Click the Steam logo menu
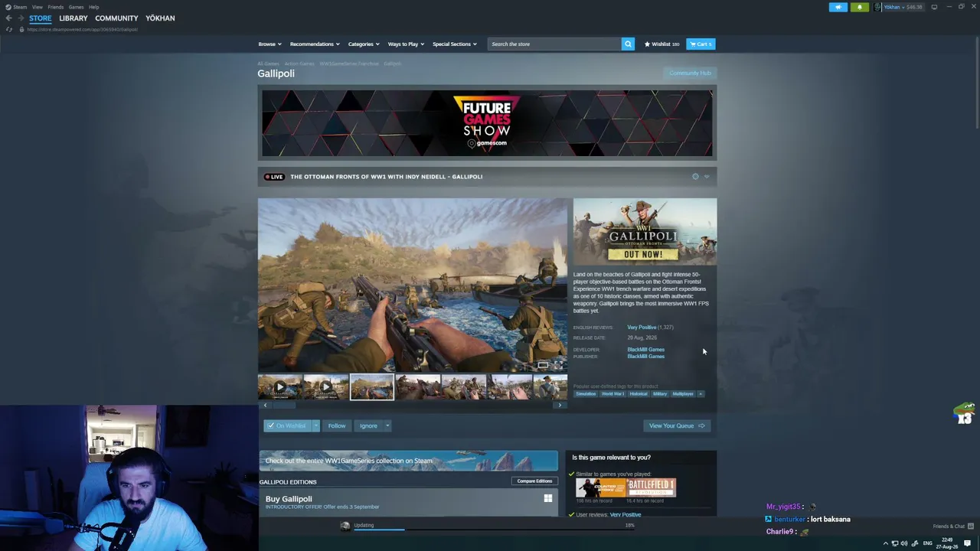Image resolution: width=980 pixels, height=551 pixels. [15, 7]
